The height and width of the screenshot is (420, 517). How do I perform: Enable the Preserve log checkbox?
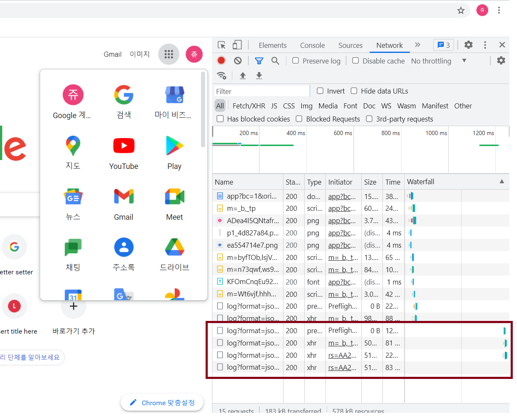tap(296, 61)
